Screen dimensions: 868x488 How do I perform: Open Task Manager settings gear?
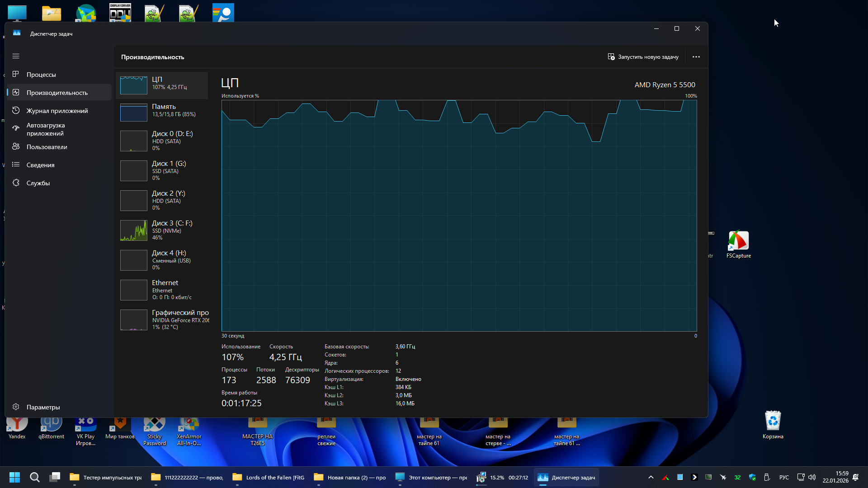click(x=16, y=407)
